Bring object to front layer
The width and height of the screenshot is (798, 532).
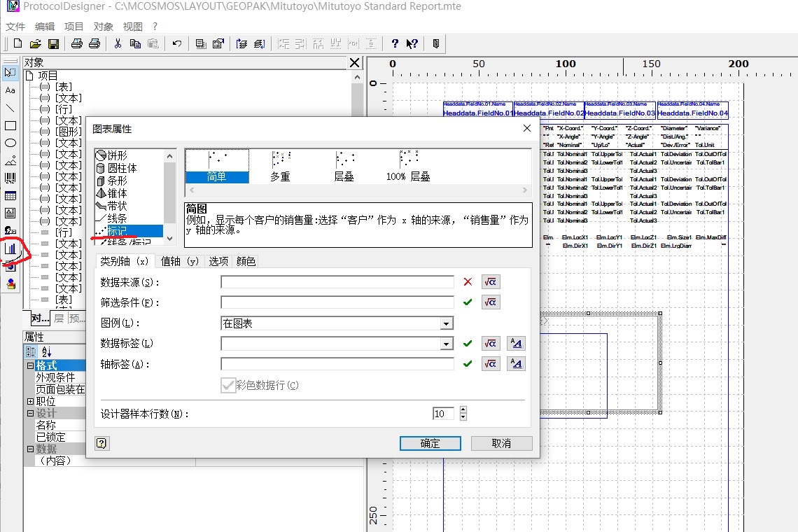pyautogui.click(x=241, y=44)
